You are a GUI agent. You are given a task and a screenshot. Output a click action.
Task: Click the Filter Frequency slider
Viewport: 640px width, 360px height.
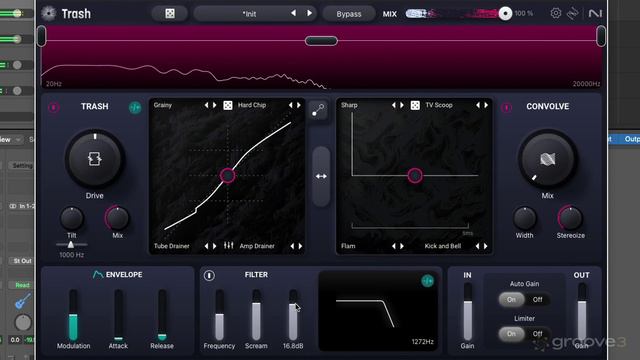point(219,315)
